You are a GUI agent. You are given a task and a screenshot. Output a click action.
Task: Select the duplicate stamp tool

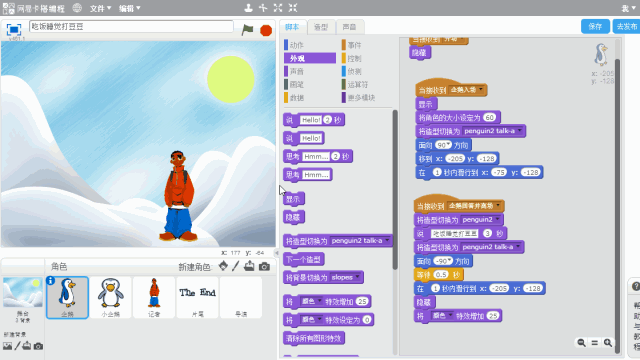point(248,8)
